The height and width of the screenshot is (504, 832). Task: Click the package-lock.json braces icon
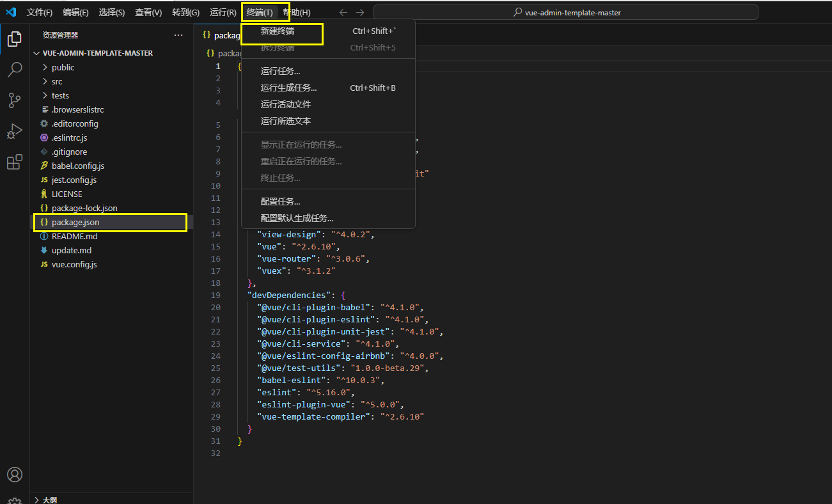44,208
